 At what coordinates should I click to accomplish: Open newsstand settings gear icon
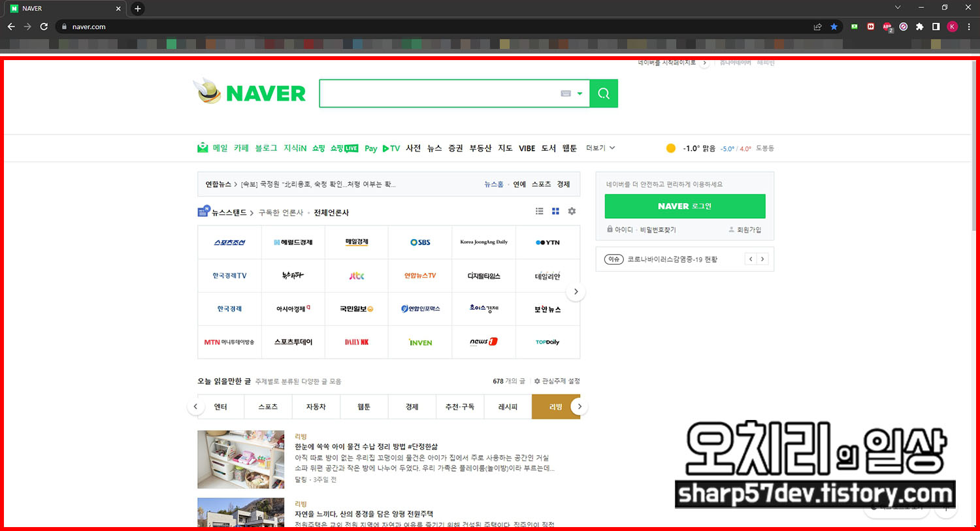[572, 211]
